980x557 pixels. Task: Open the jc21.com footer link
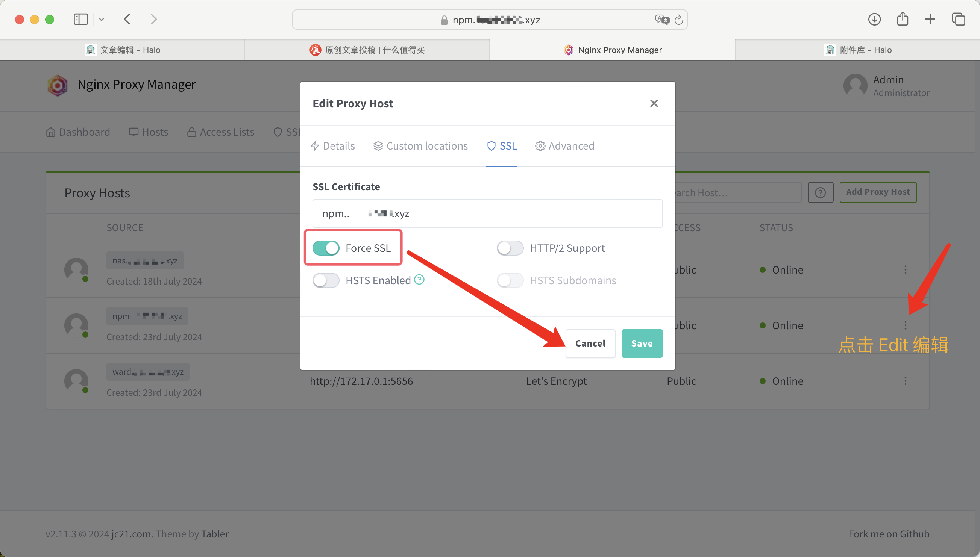pyautogui.click(x=131, y=534)
